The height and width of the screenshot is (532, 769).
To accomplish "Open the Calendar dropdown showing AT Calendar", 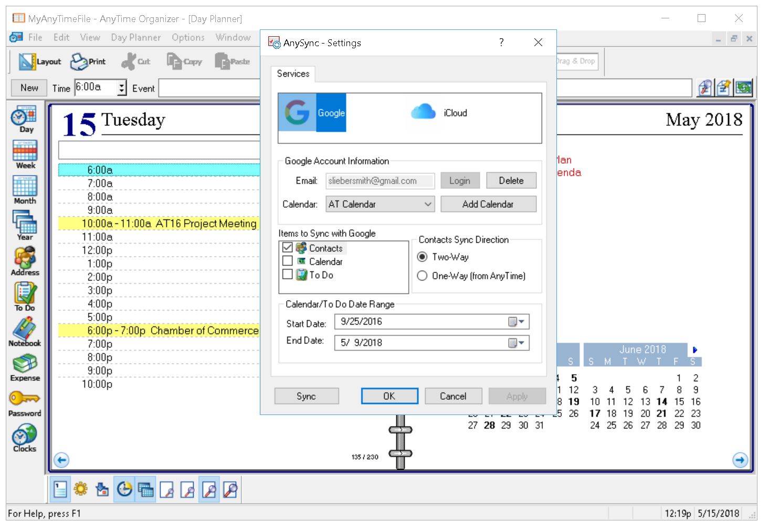I will pyautogui.click(x=426, y=204).
